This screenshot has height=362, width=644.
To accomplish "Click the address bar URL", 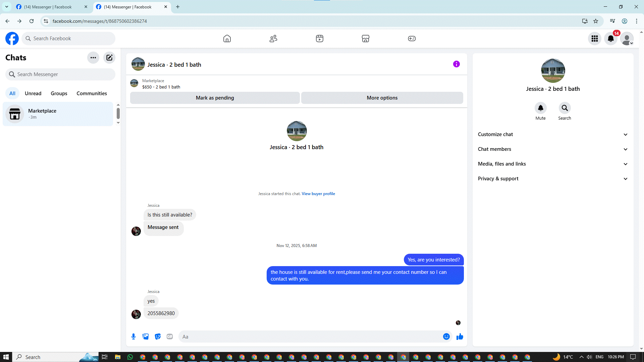I will click(100, 21).
